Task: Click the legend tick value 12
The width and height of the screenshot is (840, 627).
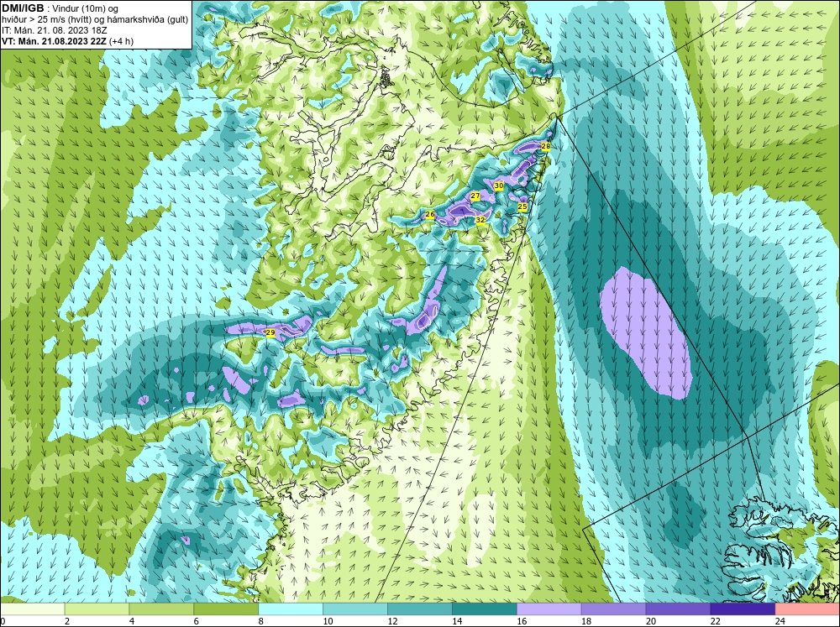Action: (392, 621)
